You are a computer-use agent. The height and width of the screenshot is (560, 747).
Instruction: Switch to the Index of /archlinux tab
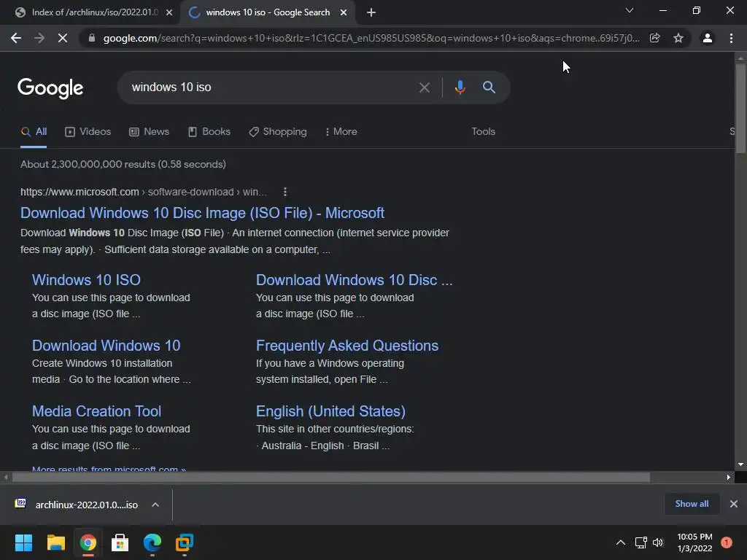click(x=90, y=12)
